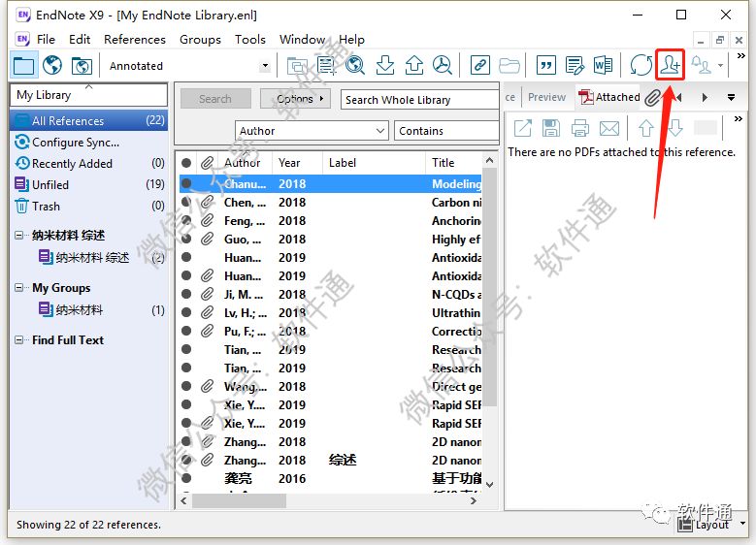The image size is (756, 545).
Task: Select Zhang 2018 reference labeled 综述
Action: [331, 461]
